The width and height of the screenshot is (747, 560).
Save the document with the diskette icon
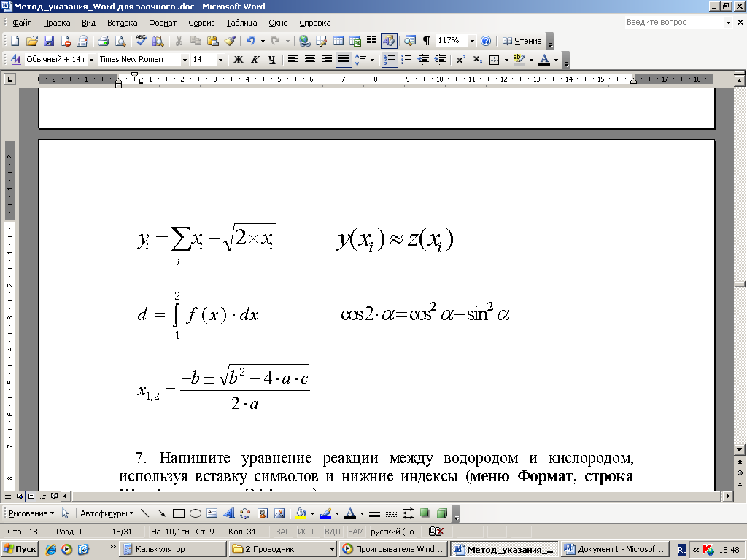coord(49,41)
